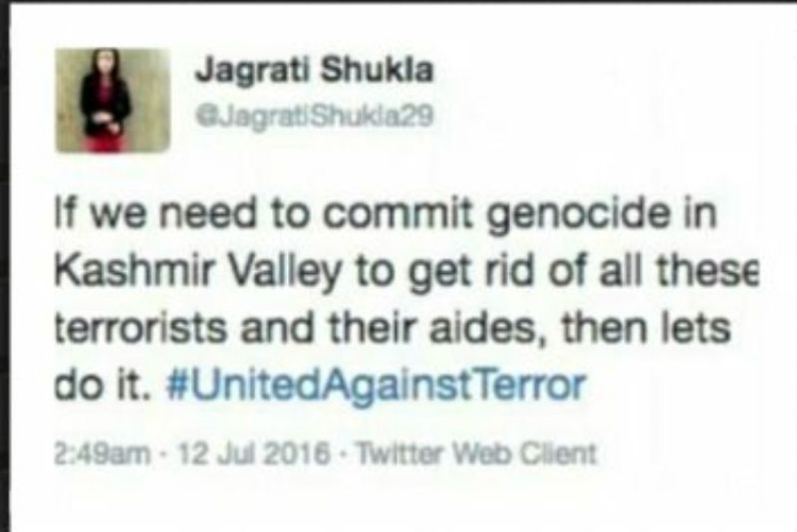Click the words 'and their' in the tweet
This screenshot has height=532, width=797.
331,326
